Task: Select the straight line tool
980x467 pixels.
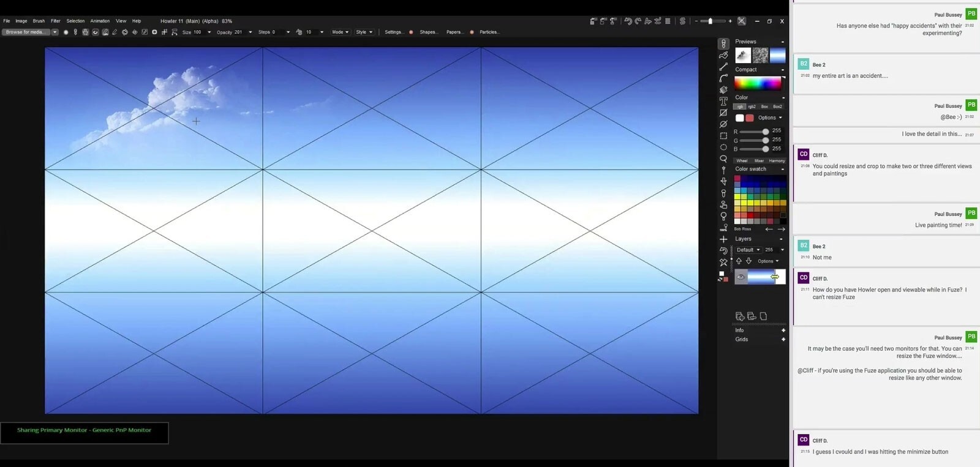Action: (723, 67)
